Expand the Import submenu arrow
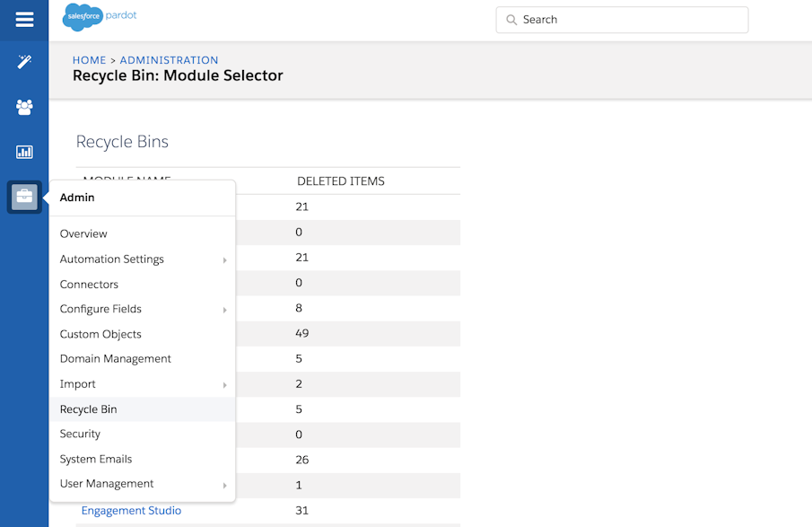 pos(224,385)
